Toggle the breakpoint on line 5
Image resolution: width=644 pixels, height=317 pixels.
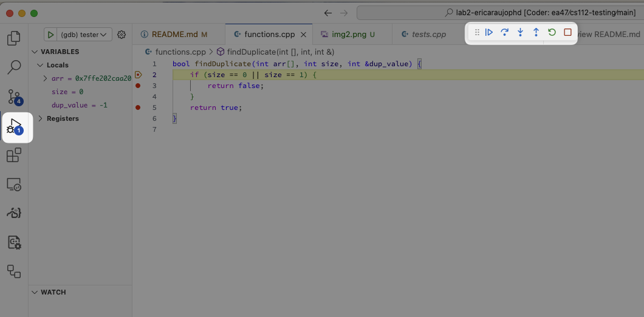pos(138,107)
